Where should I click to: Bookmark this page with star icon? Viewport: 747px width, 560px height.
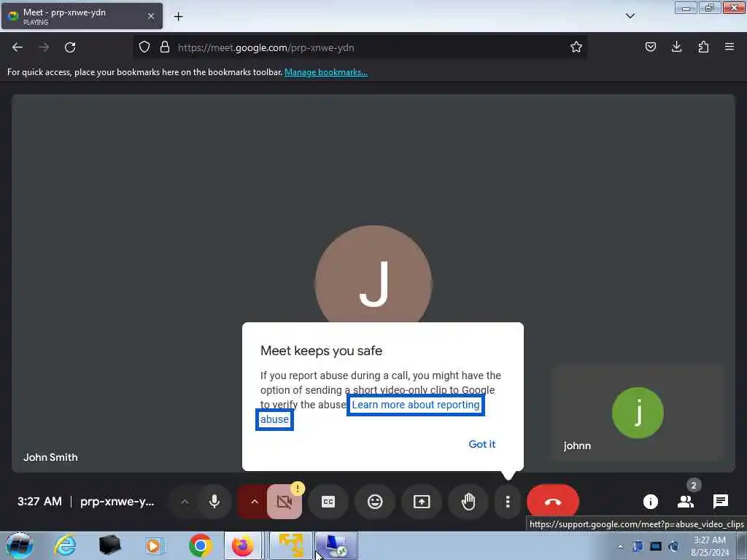coord(576,47)
